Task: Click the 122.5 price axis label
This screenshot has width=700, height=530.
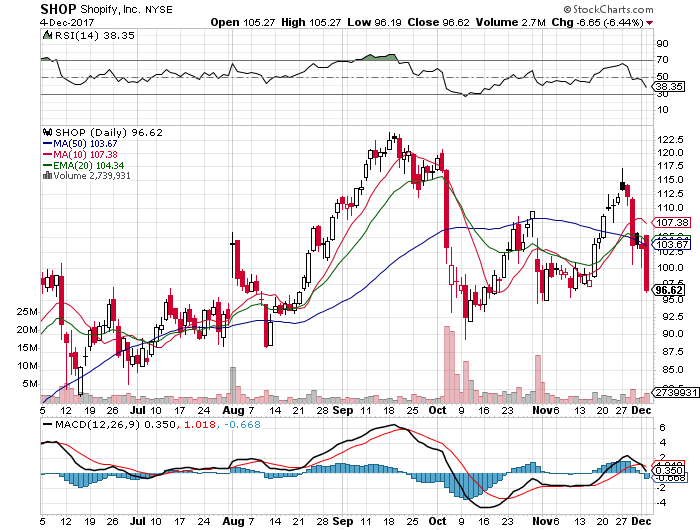Action: coord(671,140)
